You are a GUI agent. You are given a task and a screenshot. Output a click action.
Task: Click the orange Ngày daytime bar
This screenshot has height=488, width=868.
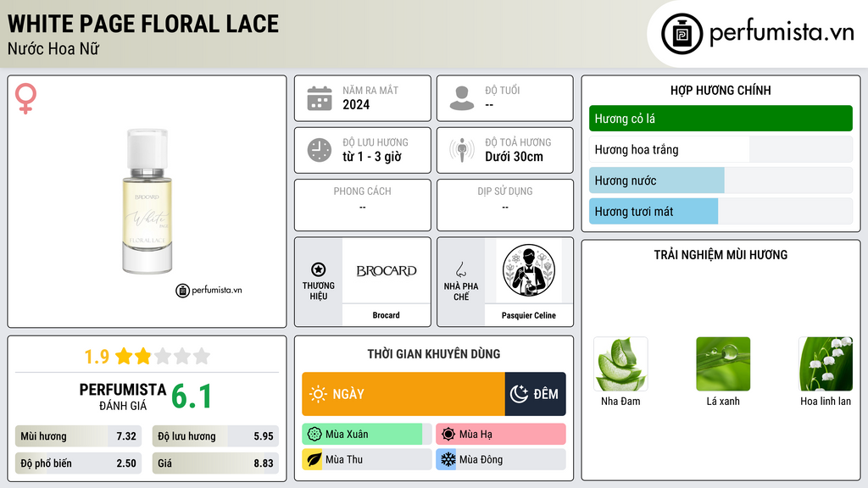403,394
